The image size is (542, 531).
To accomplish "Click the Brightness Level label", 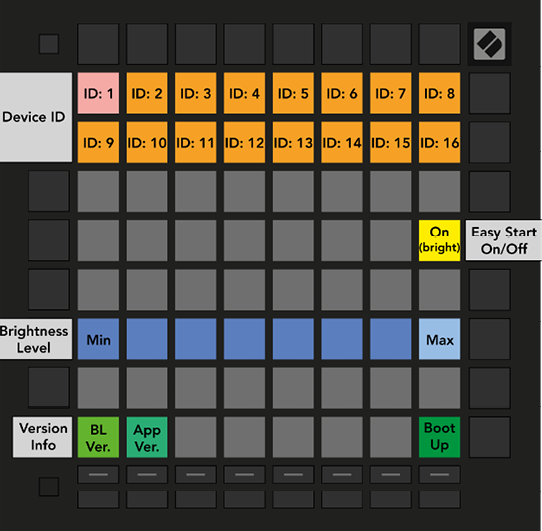I will [36, 339].
